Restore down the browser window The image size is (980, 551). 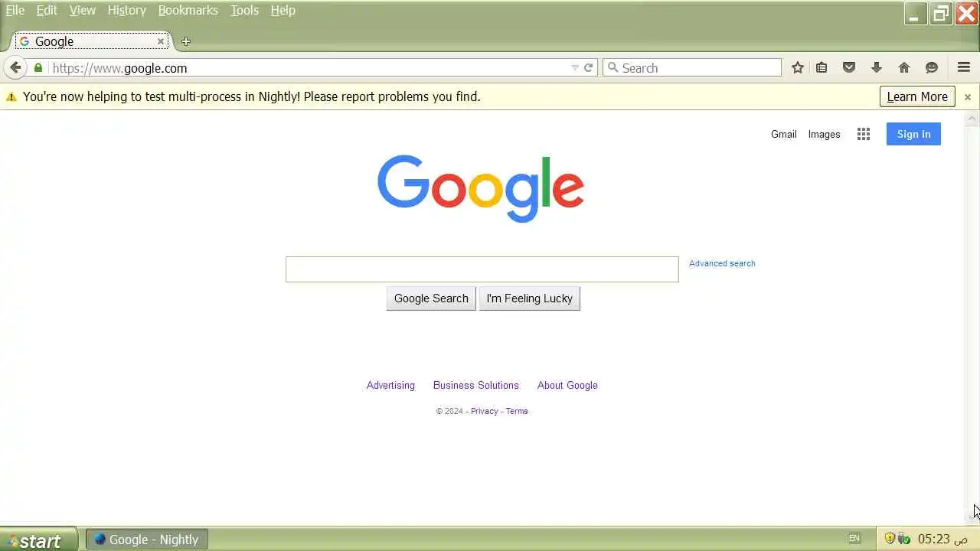pyautogui.click(x=941, y=14)
